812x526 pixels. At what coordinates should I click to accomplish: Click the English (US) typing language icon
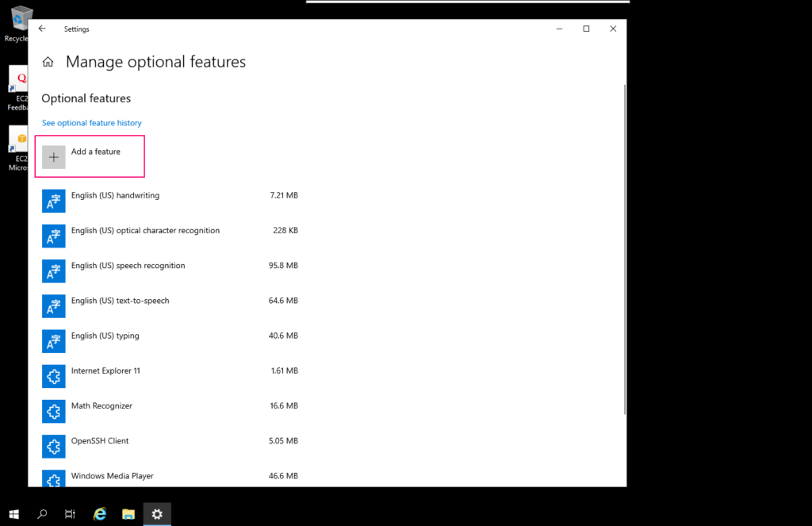(54, 341)
